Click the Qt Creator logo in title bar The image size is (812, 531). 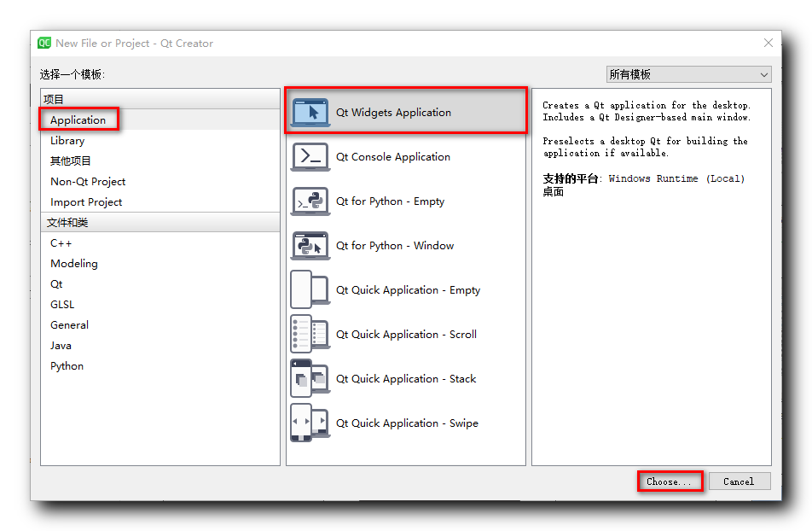[x=44, y=43]
